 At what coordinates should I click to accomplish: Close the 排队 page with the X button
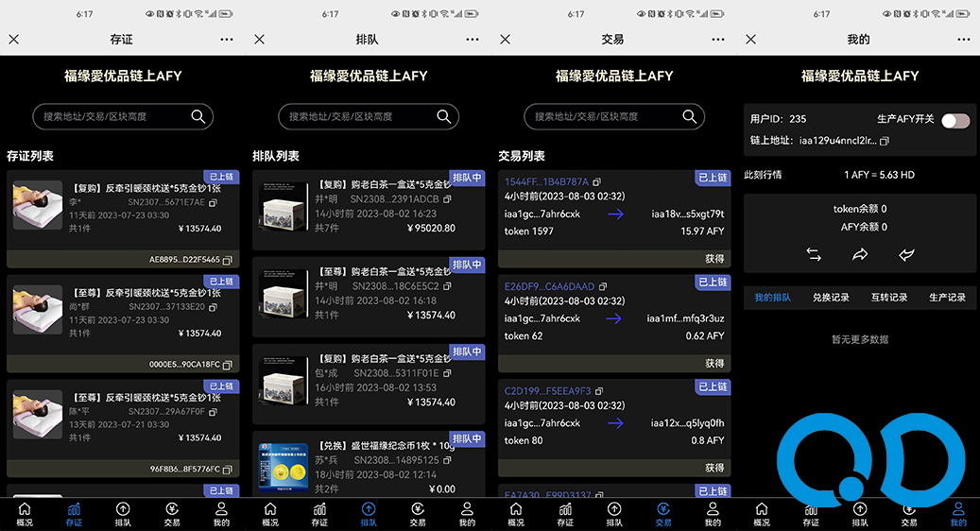[x=260, y=40]
